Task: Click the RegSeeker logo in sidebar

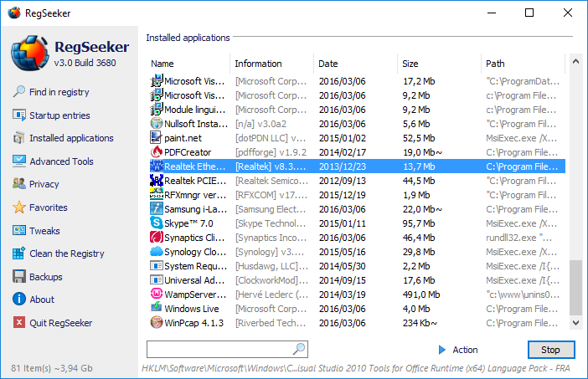Action: point(30,54)
